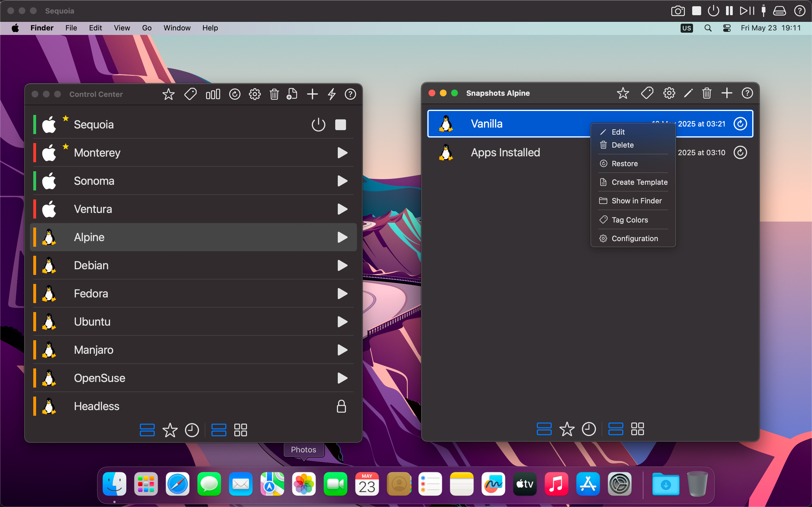Switch Control Center to grid view
The image size is (812, 507).
pyautogui.click(x=240, y=430)
